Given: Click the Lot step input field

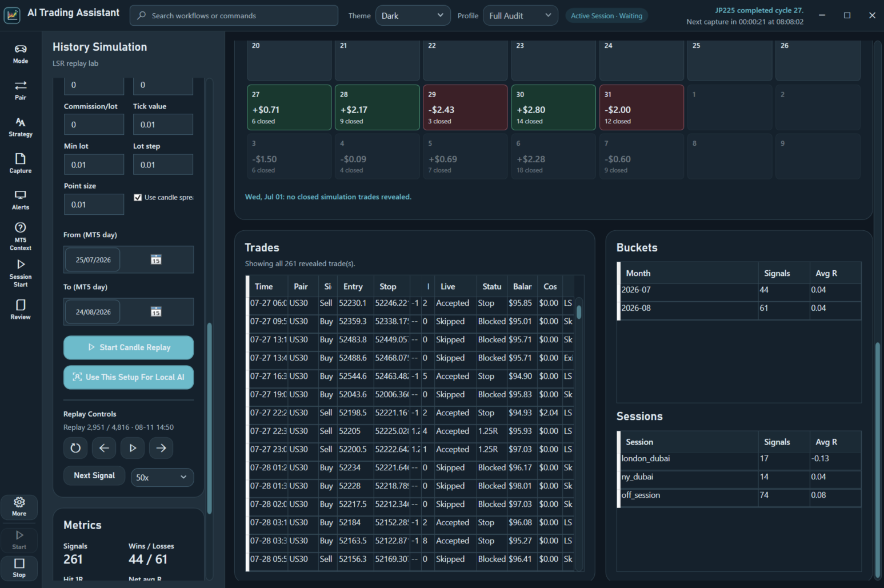Looking at the screenshot, I should tap(163, 165).
